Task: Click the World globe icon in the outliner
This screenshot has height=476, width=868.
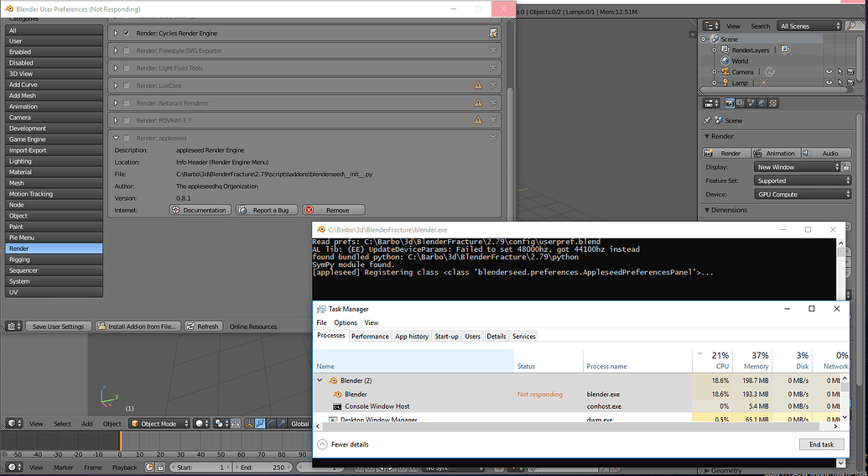Action: coord(725,61)
